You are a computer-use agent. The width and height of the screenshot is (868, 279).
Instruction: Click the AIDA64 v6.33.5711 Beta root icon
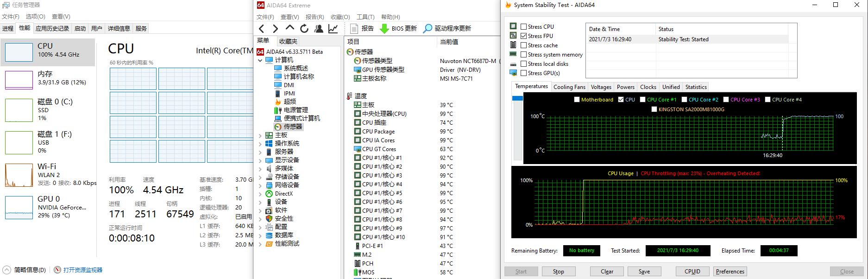[x=260, y=52]
